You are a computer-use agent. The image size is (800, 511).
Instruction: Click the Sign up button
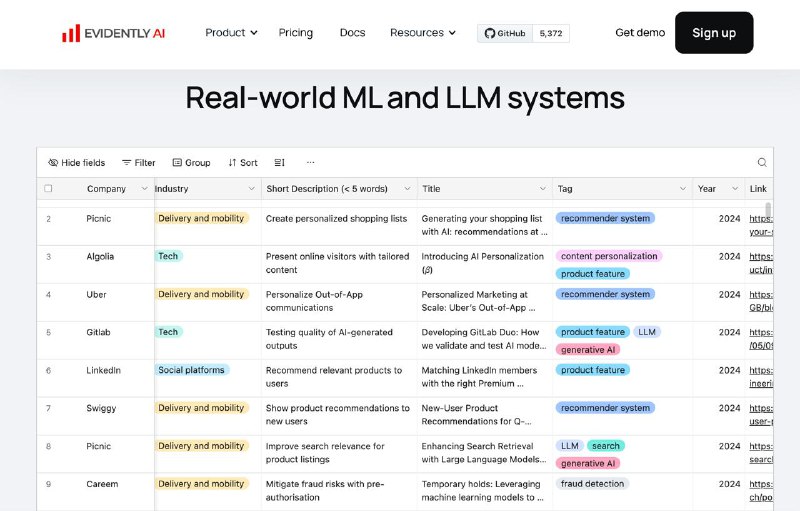click(714, 33)
